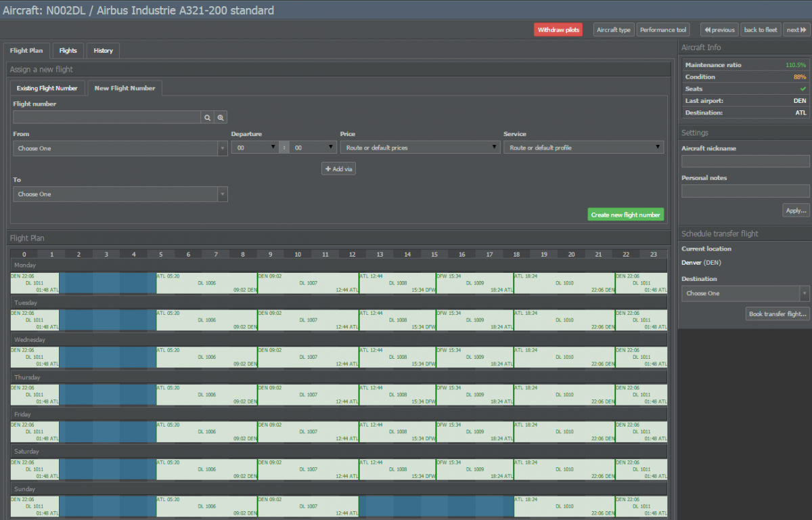Image resolution: width=812 pixels, height=520 pixels.
Task: Select Tuesday's DL 1010 flight block
Action: tap(564, 320)
